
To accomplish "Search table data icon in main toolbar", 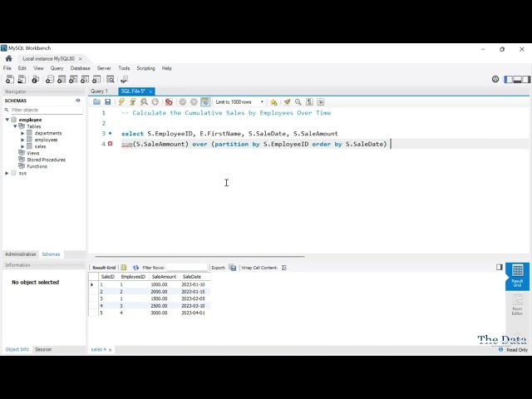I will (111, 80).
